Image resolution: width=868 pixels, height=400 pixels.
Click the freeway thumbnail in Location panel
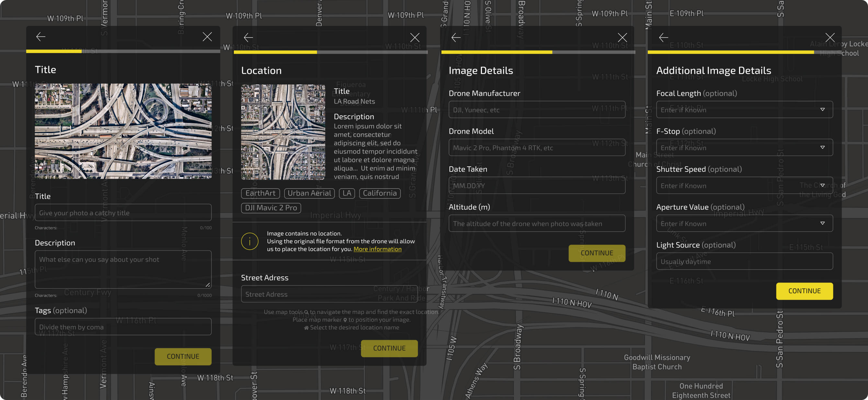[283, 132]
